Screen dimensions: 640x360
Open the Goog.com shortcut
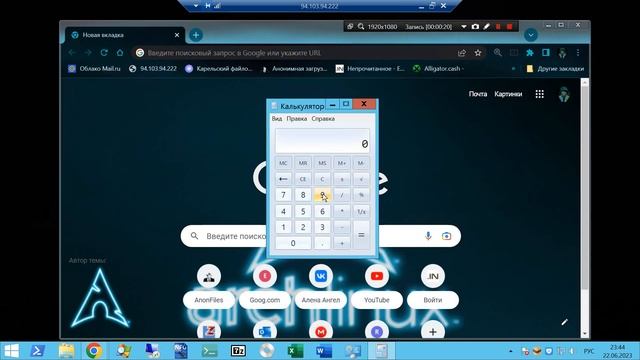point(265,286)
